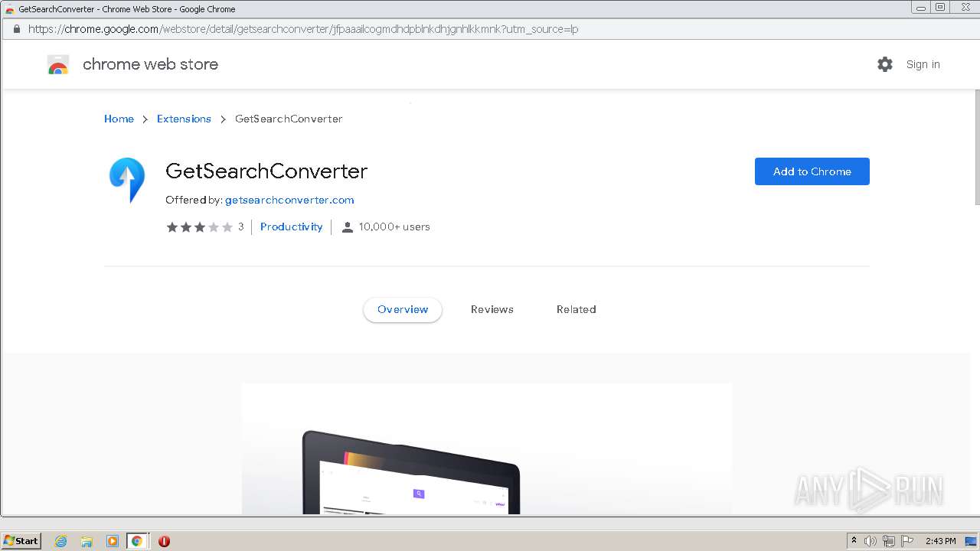Go to Home breadcrumb link
980x551 pixels.
coord(119,119)
